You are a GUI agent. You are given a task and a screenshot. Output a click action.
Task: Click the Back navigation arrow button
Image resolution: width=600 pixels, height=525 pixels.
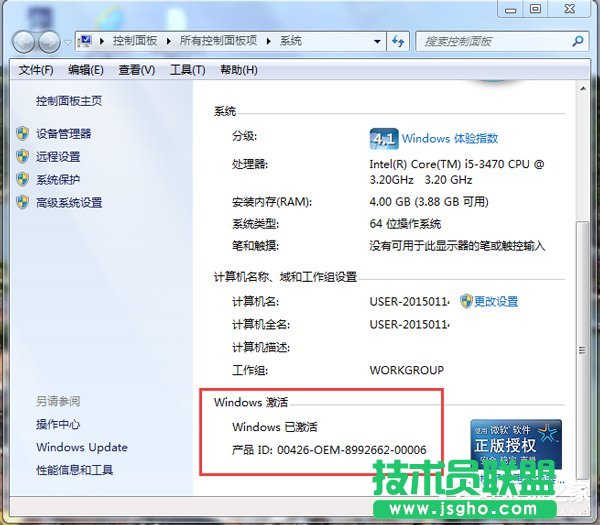(24, 41)
